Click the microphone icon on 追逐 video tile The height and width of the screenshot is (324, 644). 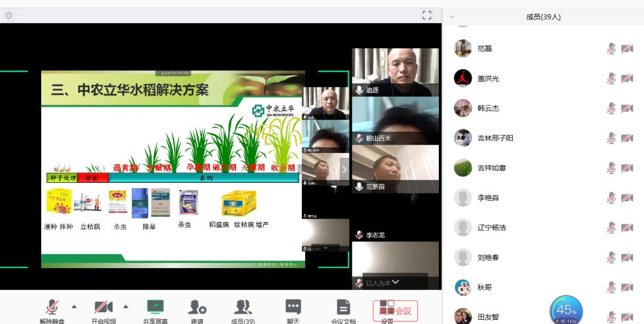pos(359,90)
